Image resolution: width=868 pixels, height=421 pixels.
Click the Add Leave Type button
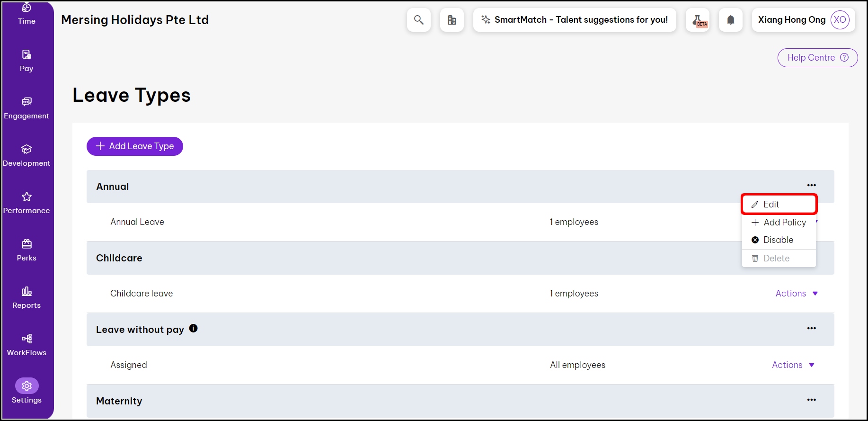[135, 146]
